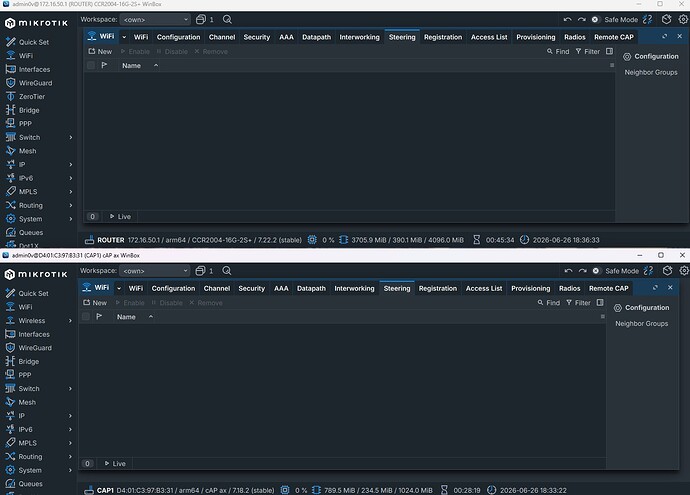Toggle Safe Mode in ROUTER window
Screen dimensions: 690x495
(615, 19)
